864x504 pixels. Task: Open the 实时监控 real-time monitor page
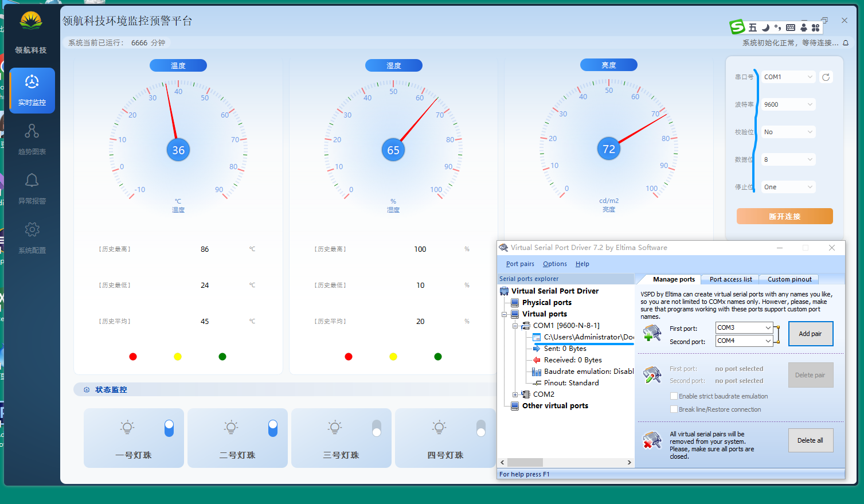[x=32, y=91]
